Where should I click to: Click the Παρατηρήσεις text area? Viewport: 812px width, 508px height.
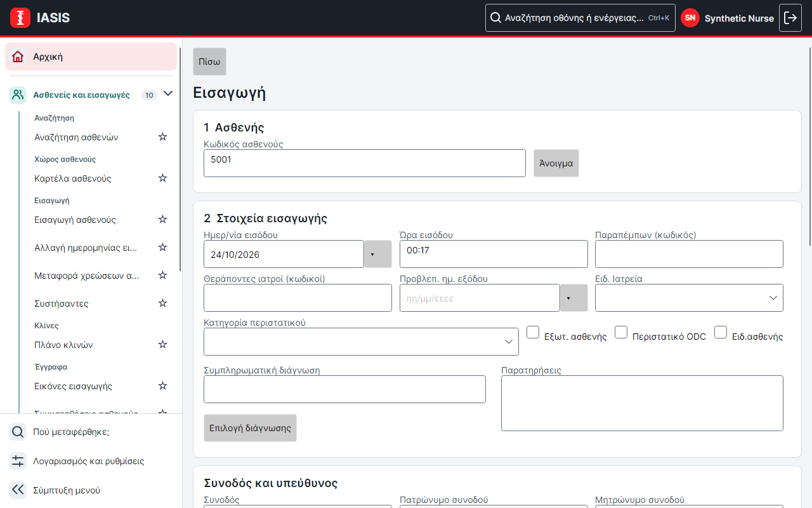pyautogui.click(x=642, y=403)
